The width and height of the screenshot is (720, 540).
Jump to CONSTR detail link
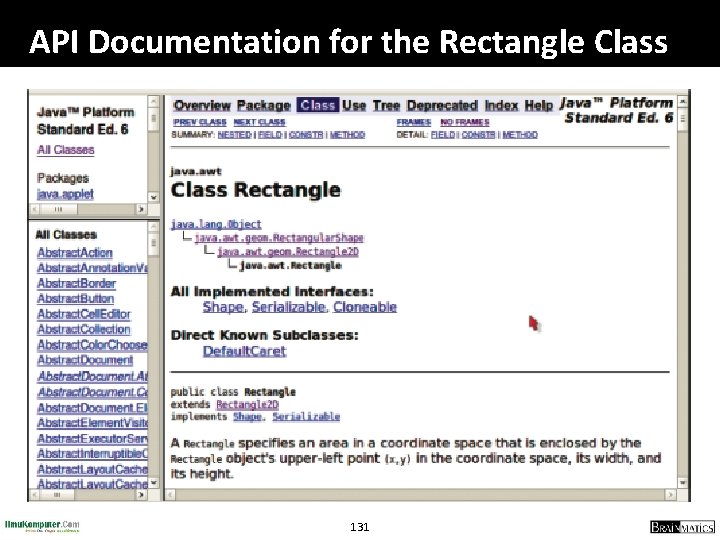point(478,135)
